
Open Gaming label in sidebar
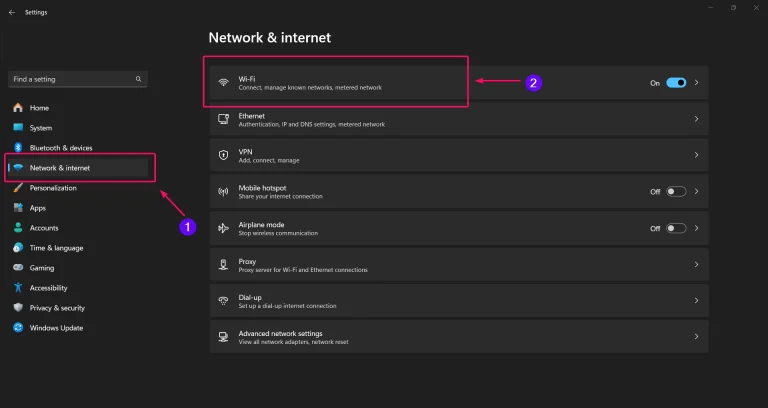[42, 268]
